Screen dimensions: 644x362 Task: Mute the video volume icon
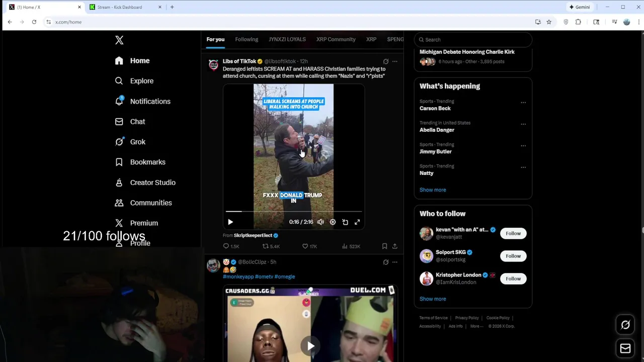(x=320, y=222)
